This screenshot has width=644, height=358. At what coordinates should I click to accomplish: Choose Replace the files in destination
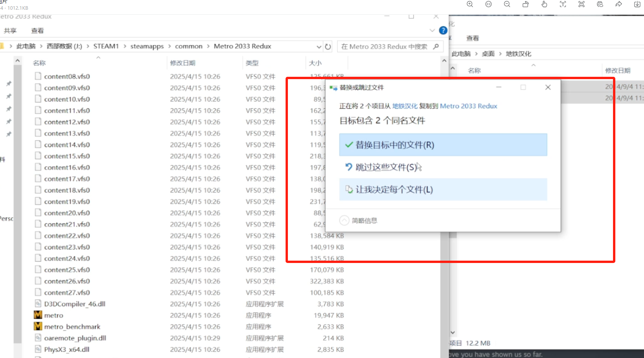click(443, 145)
